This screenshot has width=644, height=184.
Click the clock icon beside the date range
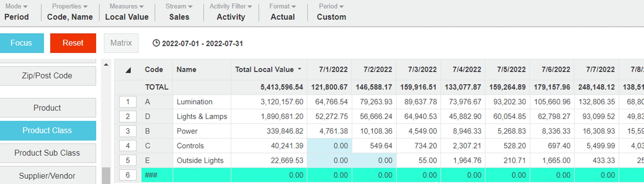[156, 43]
